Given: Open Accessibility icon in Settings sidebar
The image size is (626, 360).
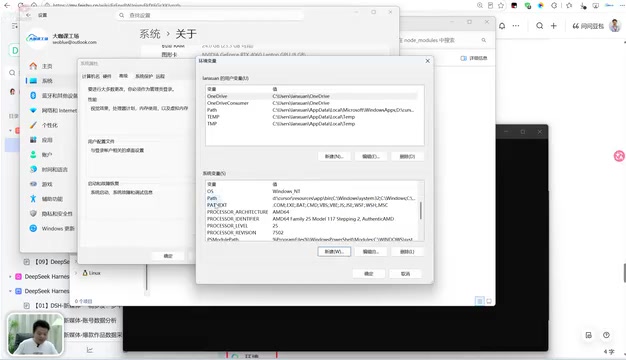Looking at the screenshot, I should coord(33,199).
